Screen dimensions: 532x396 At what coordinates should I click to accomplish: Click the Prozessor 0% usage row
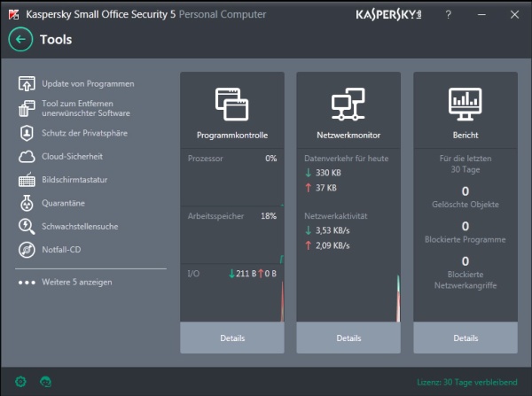pyautogui.click(x=232, y=159)
